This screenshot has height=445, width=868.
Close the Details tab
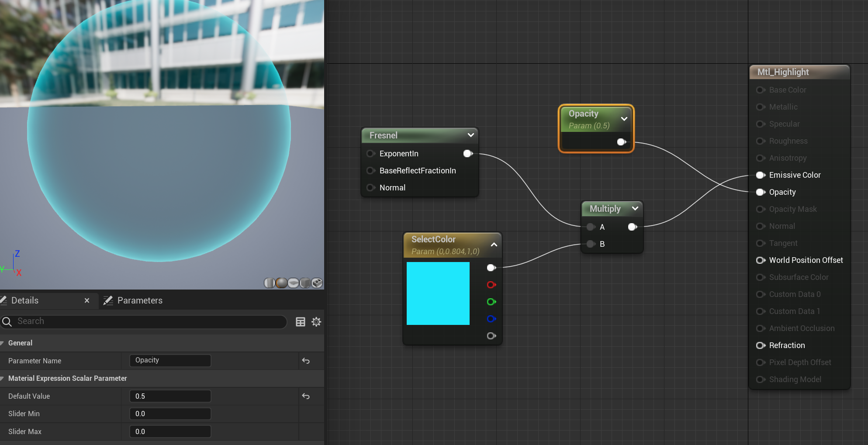click(87, 300)
